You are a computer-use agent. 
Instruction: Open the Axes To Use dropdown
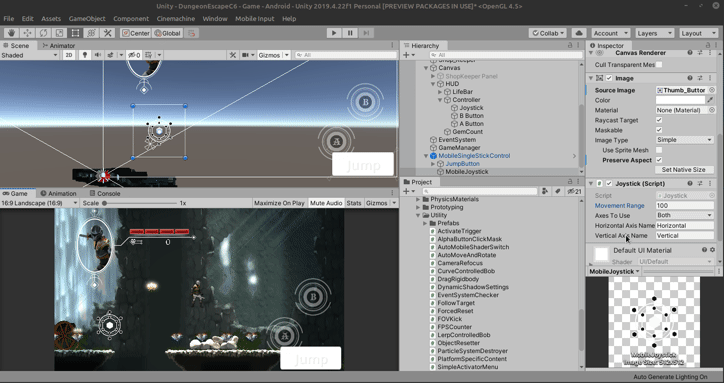[684, 215]
